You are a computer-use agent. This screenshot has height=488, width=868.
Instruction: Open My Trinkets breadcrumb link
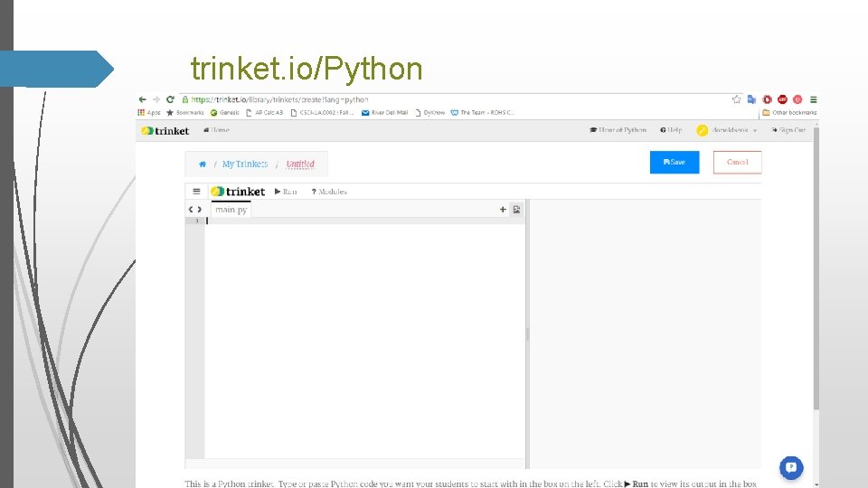point(245,164)
